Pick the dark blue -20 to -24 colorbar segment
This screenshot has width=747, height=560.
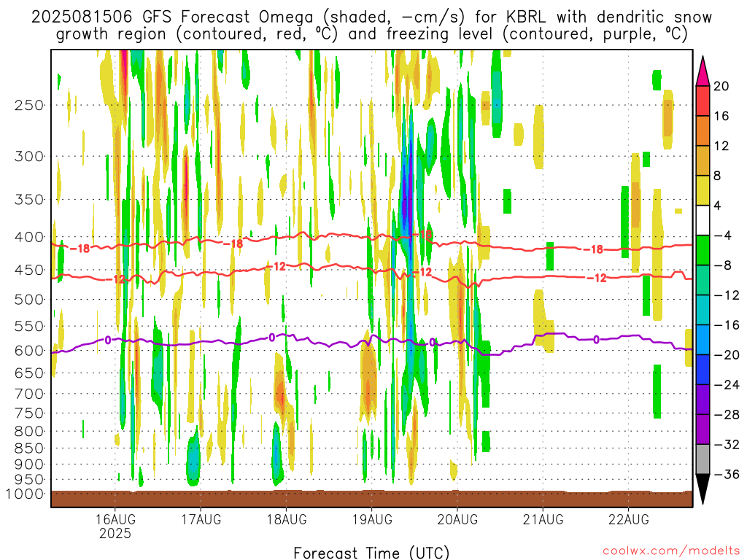coord(703,370)
